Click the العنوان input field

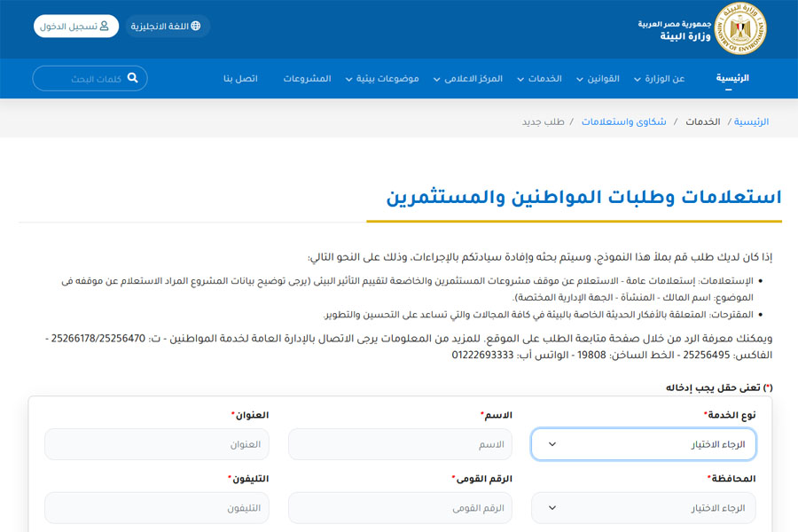click(156, 444)
